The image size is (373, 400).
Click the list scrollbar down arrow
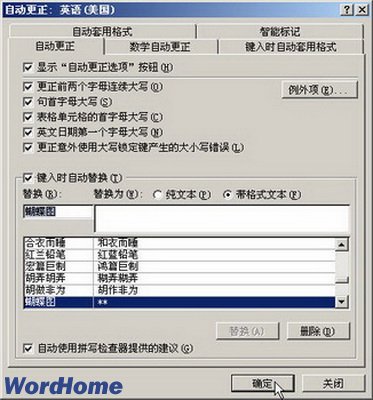[x=342, y=302]
